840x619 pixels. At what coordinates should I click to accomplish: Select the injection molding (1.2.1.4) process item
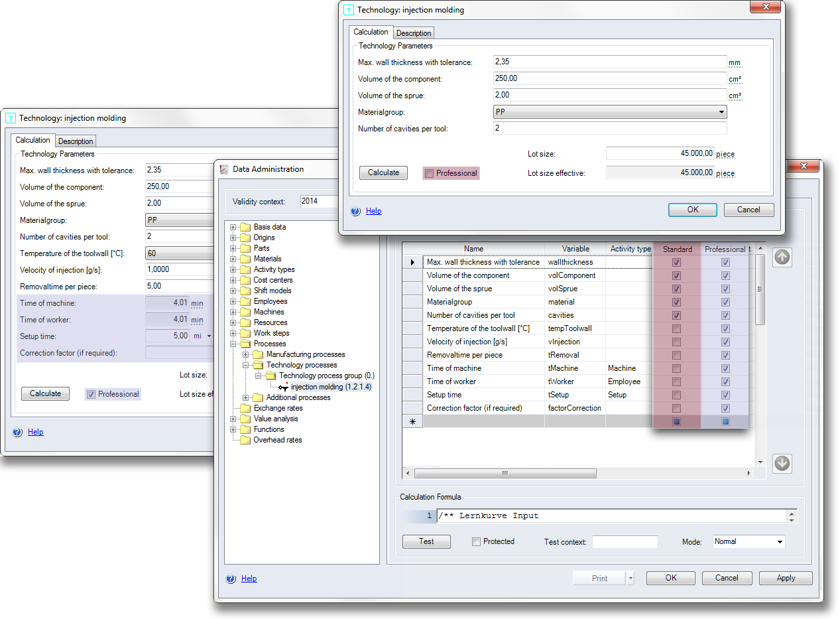[x=330, y=387]
